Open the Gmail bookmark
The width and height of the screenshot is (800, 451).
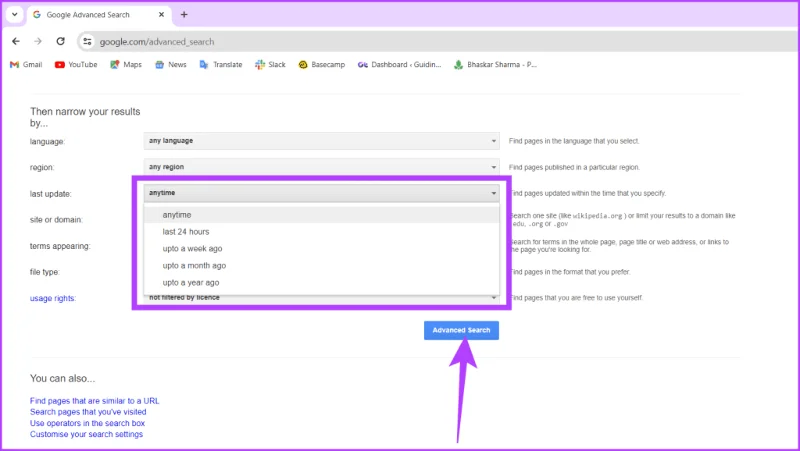(x=26, y=65)
